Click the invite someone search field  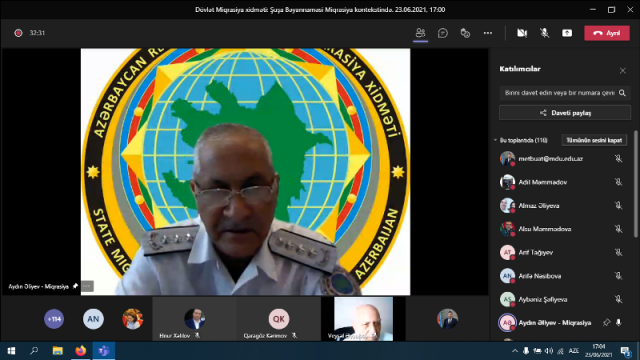[565, 93]
